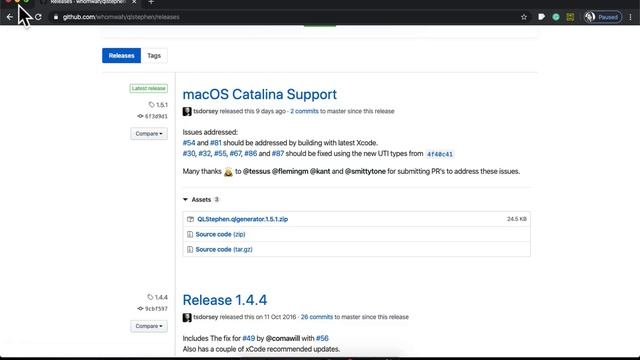Open the @kant mention

coord(320,171)
